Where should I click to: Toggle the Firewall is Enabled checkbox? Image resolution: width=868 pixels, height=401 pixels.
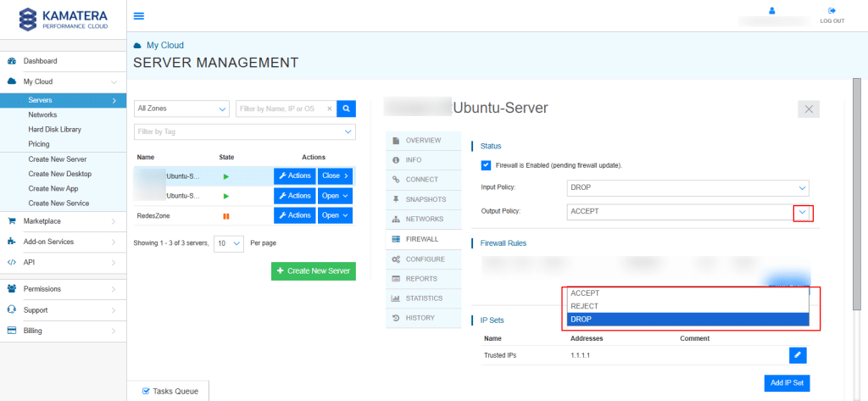coord(486,165)
